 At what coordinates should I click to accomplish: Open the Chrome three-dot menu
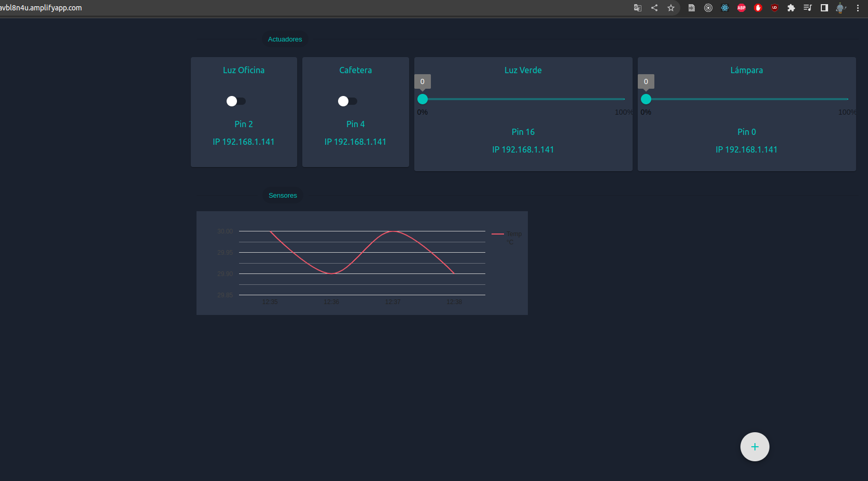(x=858, y=8)
